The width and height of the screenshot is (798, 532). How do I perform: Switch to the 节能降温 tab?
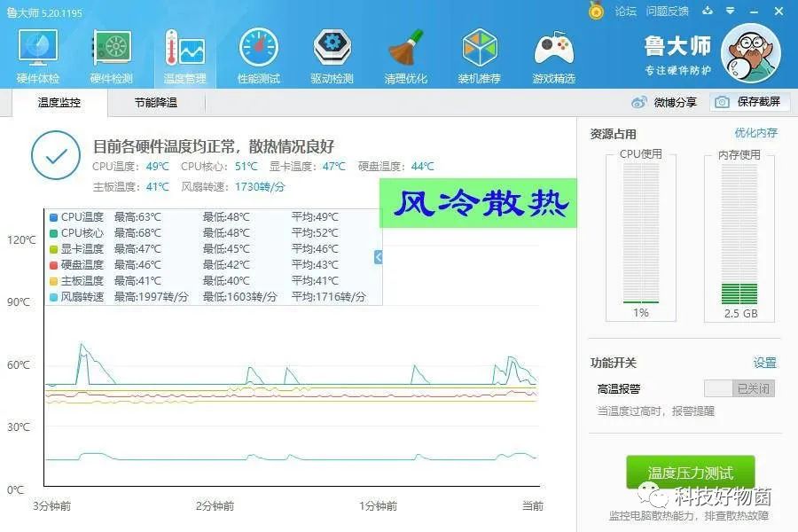tap(156, 102)
